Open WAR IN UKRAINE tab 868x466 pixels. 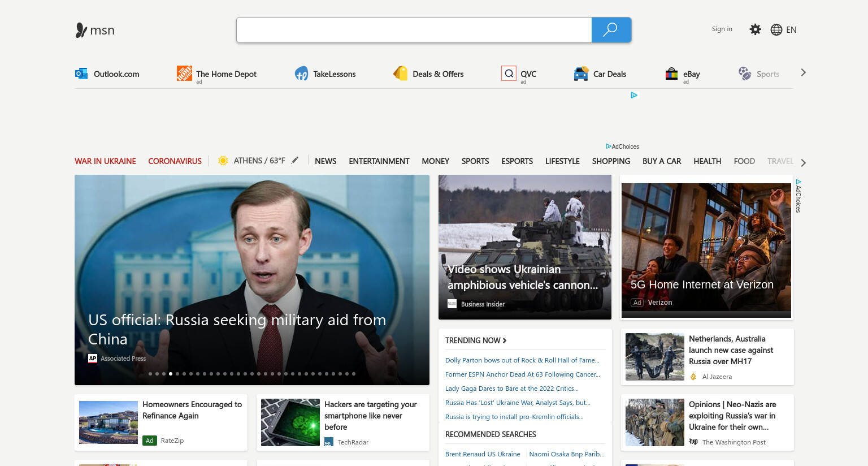pyautogui.click(x=105, y=161)
